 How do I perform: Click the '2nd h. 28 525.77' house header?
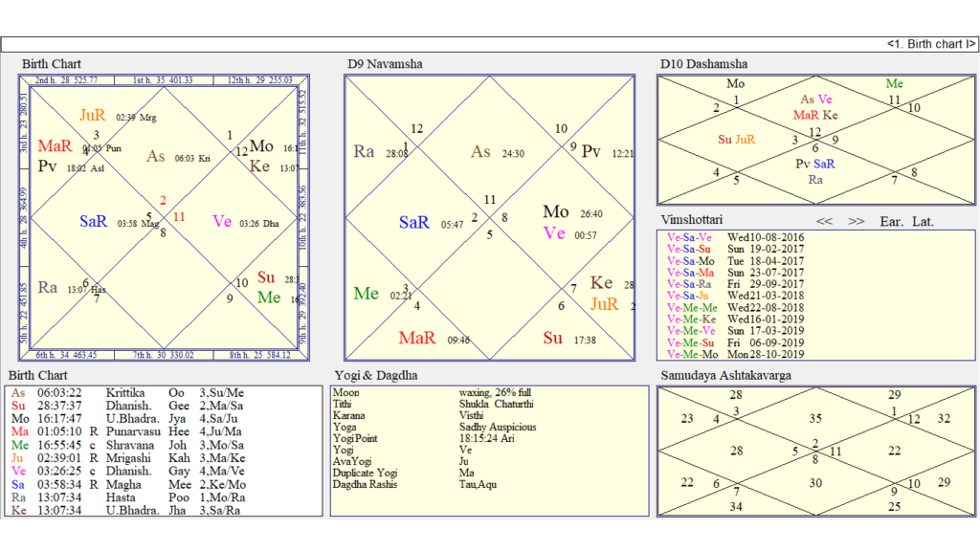[x=66, y=80]
